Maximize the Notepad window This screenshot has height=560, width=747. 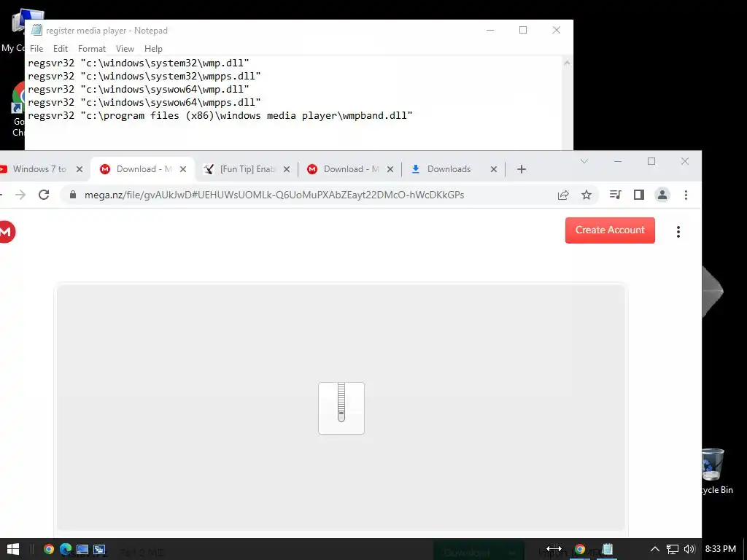pos(522,30)
